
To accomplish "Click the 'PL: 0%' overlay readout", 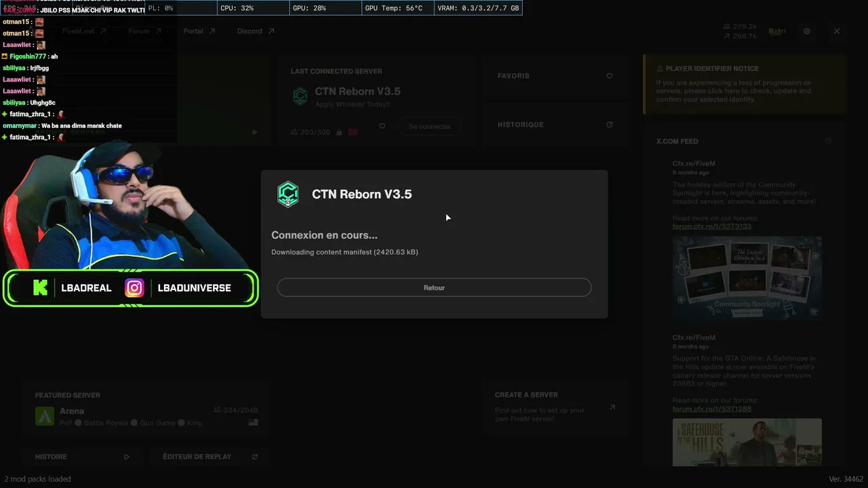I will (160, 8).
